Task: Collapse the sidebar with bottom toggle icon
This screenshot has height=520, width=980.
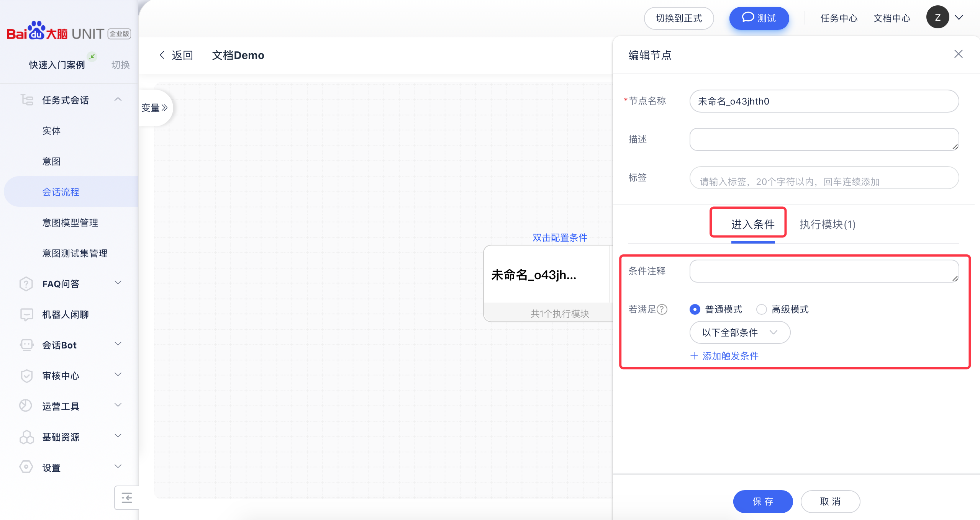Action: (x=126, y=498)
